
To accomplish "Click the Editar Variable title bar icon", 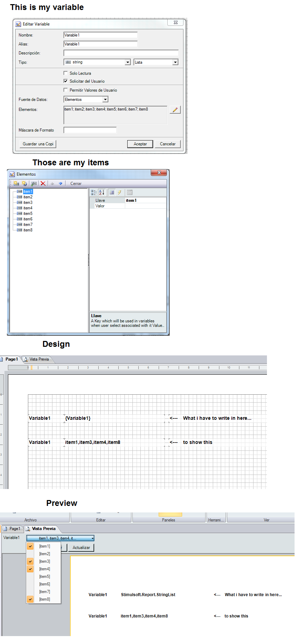I will 18,24.
